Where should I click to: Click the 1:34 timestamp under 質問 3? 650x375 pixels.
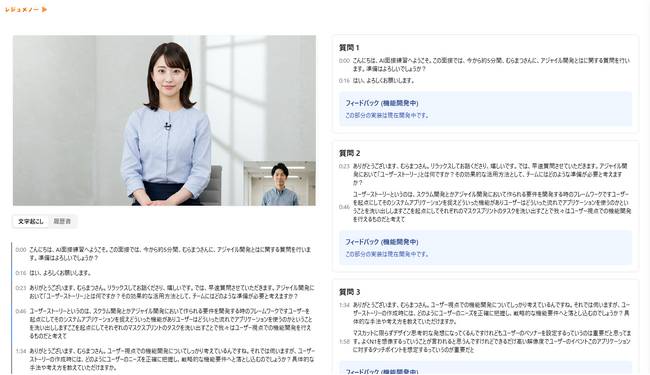(344, 305)
